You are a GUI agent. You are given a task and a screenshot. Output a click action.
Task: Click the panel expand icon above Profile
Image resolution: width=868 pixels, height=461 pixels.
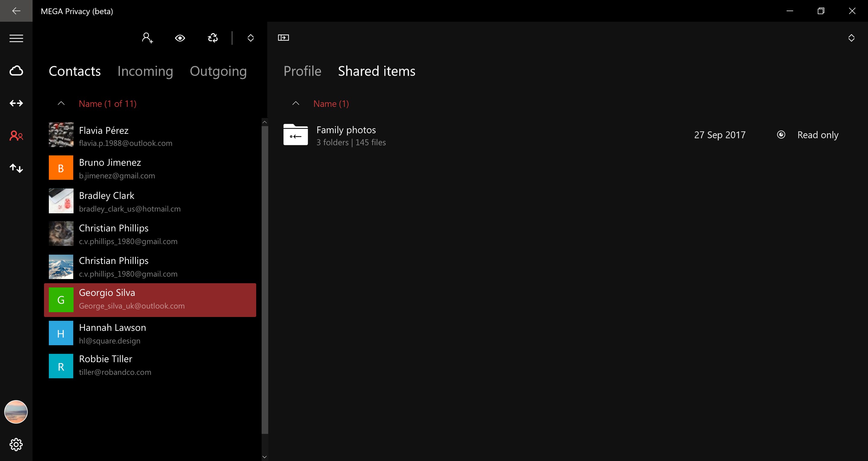[x=283, y=38]
